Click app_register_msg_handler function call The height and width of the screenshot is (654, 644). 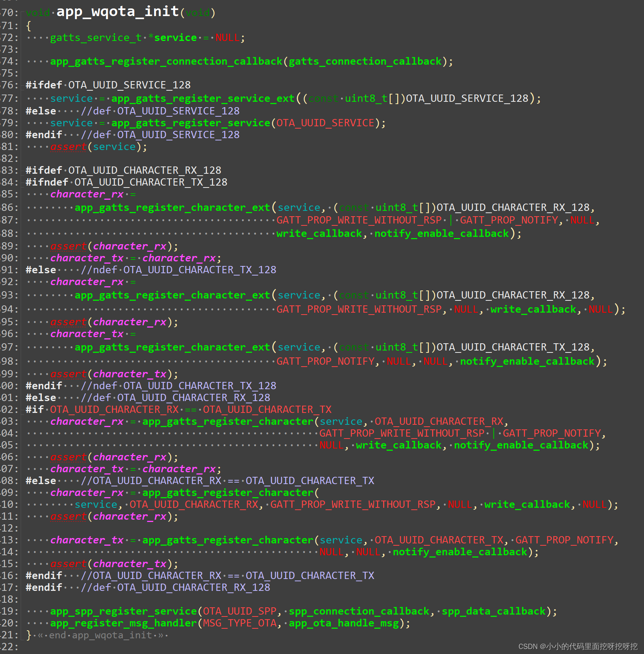pyautogui.click(x=123, y=623)
